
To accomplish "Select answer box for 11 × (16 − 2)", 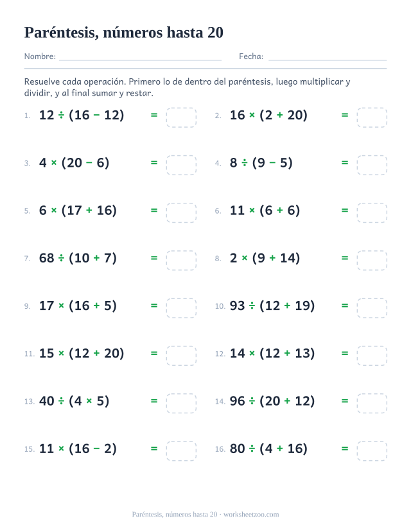I will tap(181, 451).
